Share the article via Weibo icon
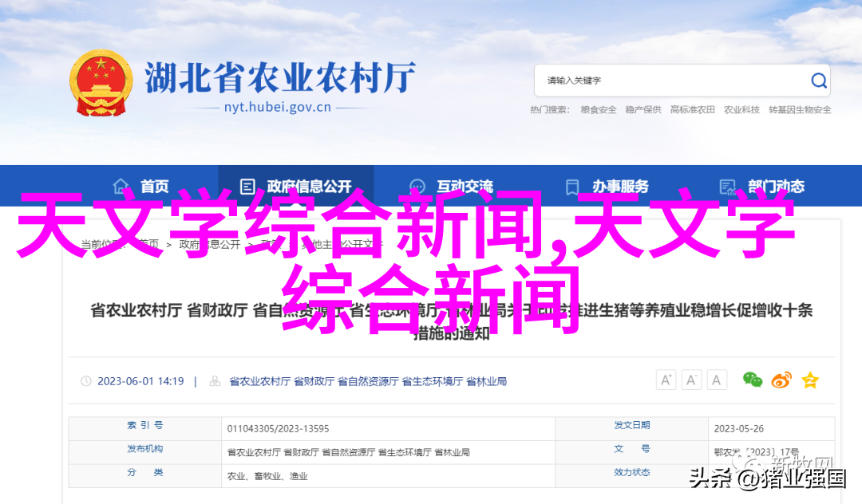This screenshot has height=504, width=862. 781,380
